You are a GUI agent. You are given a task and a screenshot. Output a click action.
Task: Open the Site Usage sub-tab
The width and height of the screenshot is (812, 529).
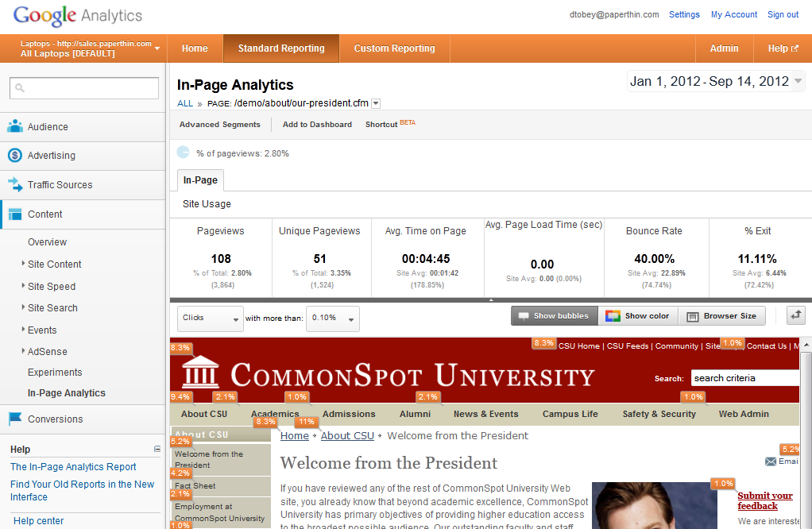coord(207,204)
